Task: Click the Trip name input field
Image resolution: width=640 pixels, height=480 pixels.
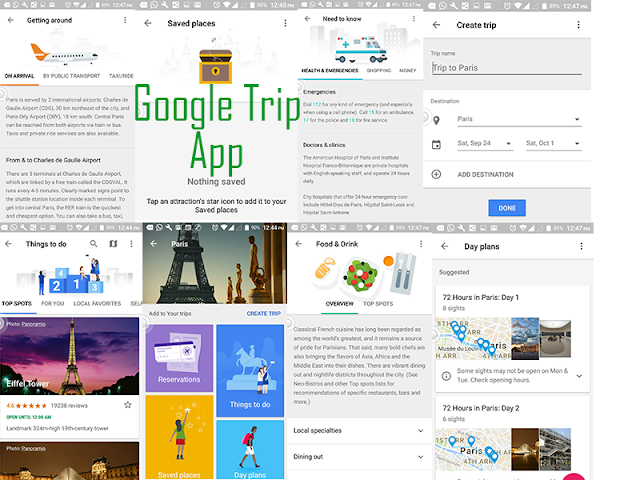Action: point(507,68)
